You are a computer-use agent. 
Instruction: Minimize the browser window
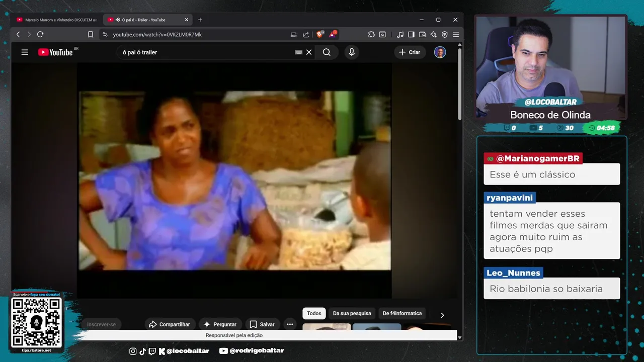[421, 20]
